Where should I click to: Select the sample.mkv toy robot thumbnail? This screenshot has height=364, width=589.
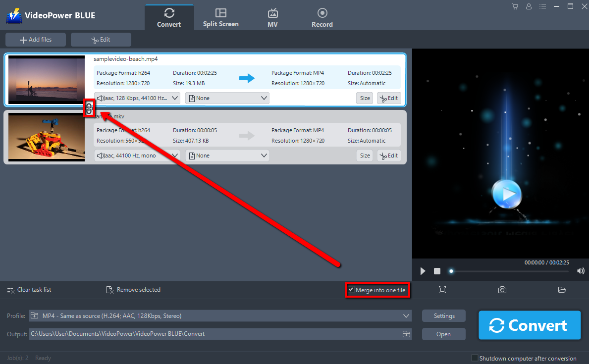pos(47,137)
